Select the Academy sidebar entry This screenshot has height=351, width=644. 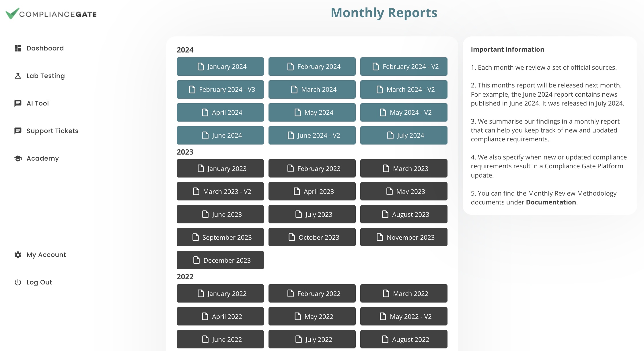tap(36, 158)
